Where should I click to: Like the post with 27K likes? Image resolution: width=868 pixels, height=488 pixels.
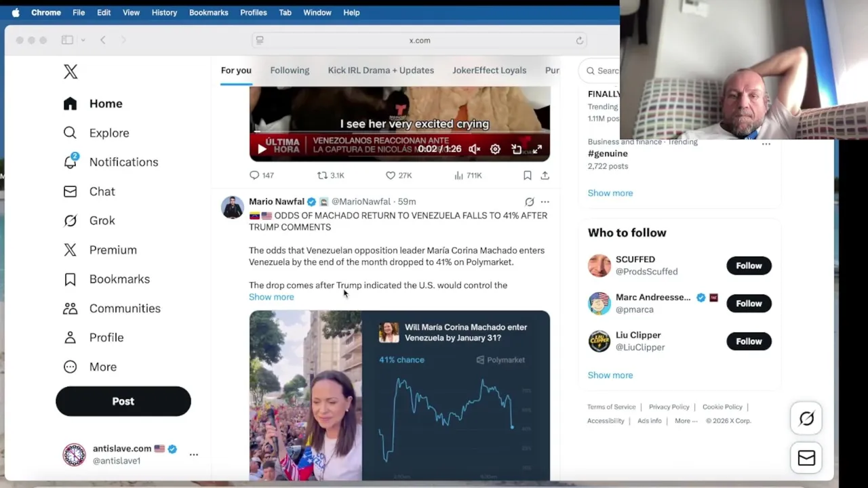[399, 175]
